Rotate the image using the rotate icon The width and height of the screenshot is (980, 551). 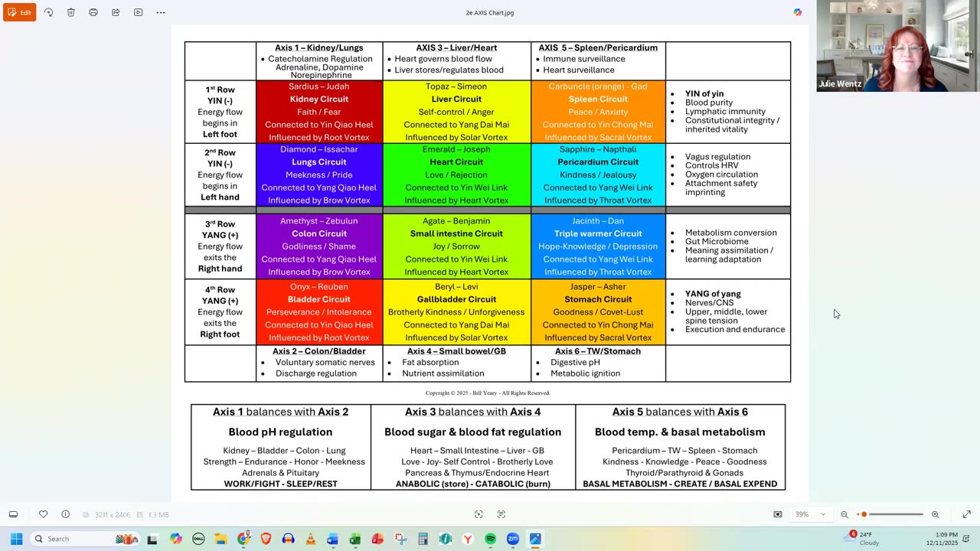[x=48, y=12]
